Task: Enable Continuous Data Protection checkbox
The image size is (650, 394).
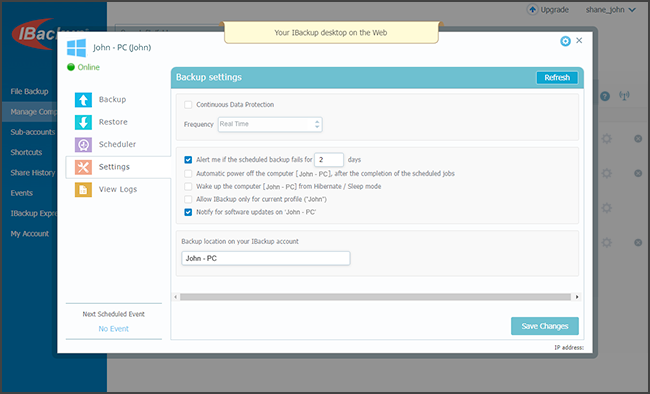Action: tap(188, 105)
